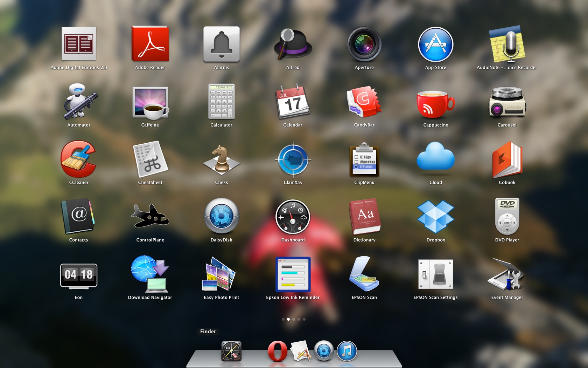The width and height of the screenshot is (588, 368).
Task: Launch ClipMenu clipboard app
Action: [364, 159]
